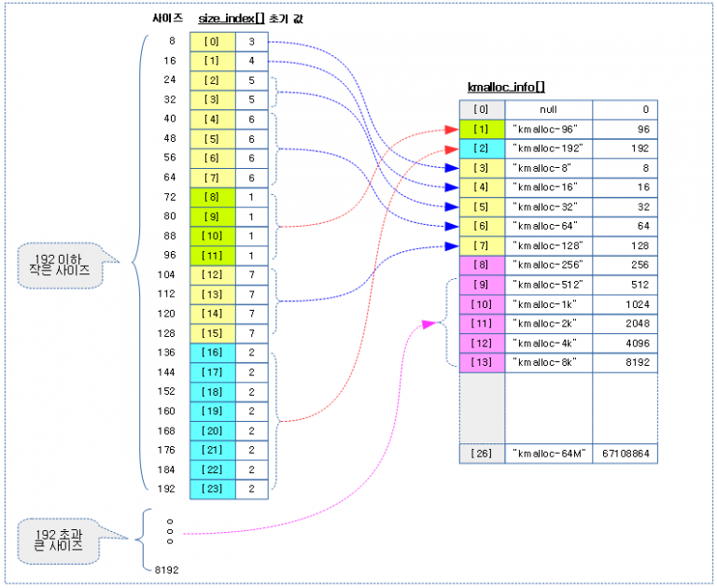Click the green size_index cell [11]
717x588 pixels.
(x=213, y=256)
